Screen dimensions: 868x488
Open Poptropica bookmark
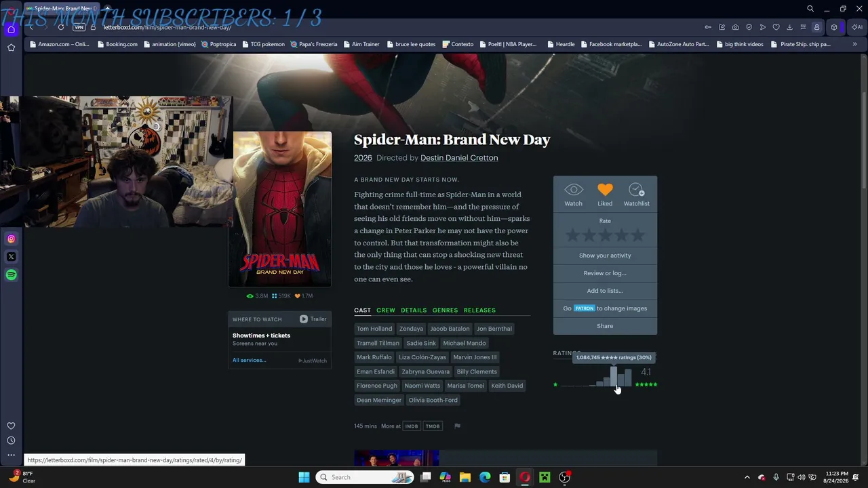pos(218,44)
